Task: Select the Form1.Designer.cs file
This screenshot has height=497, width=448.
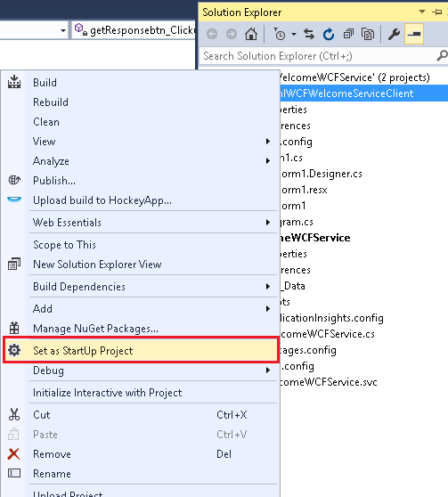Action: pyautogui.click(x=322, y=174)
